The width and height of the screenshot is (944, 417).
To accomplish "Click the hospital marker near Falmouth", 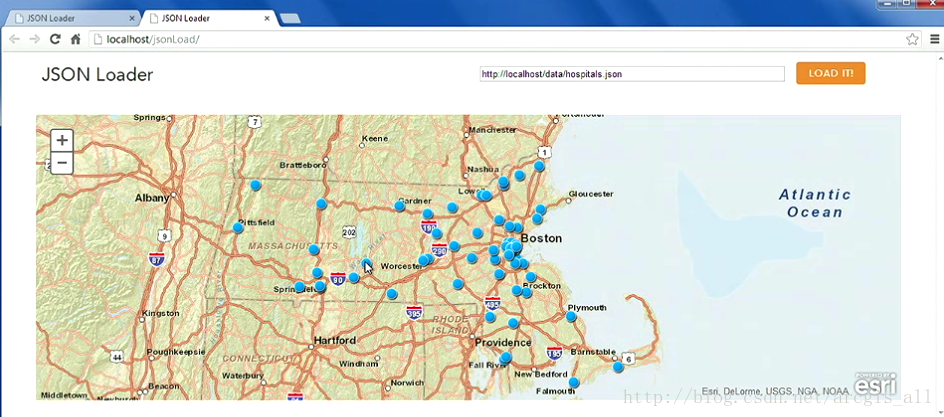I will point(574,383).
